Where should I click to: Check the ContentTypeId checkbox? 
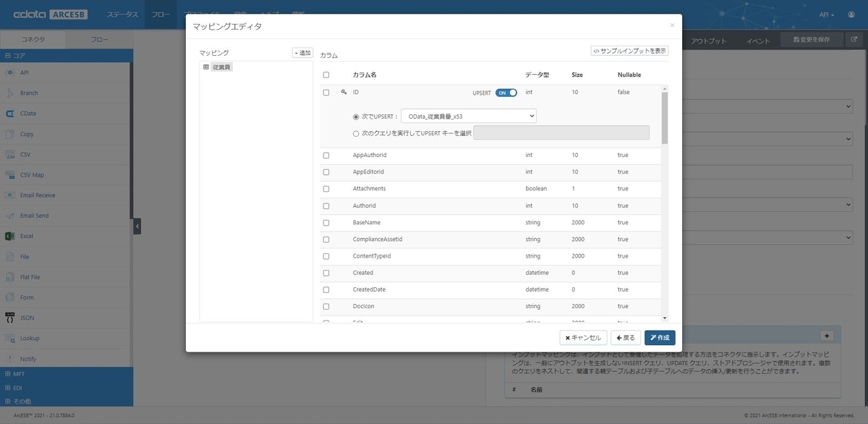click(326, 256)
